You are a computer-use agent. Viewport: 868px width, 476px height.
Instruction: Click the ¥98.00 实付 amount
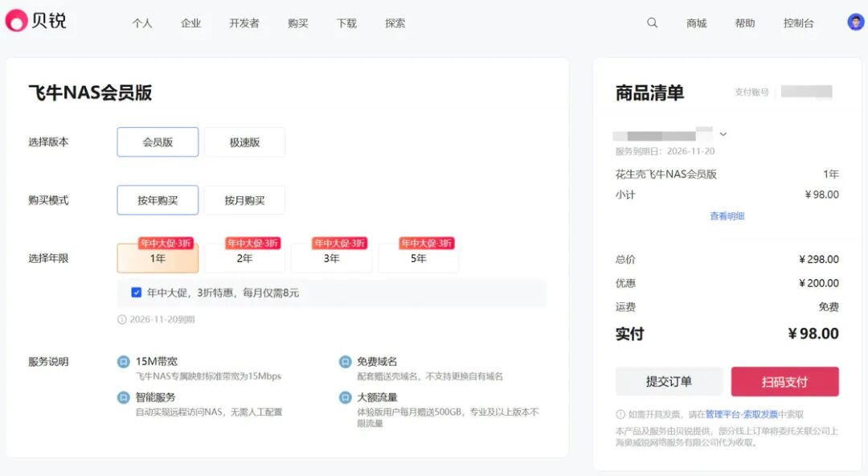click(x=813, y=334)
